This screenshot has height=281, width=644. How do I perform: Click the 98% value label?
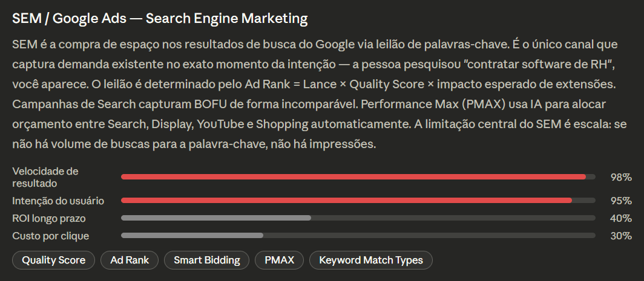(620, 177)
